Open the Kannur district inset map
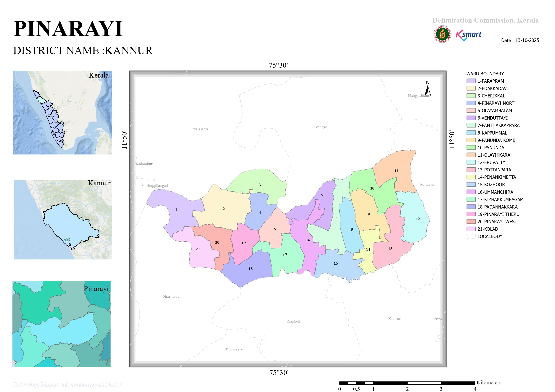The image size is (555, 392). point(63,219)
